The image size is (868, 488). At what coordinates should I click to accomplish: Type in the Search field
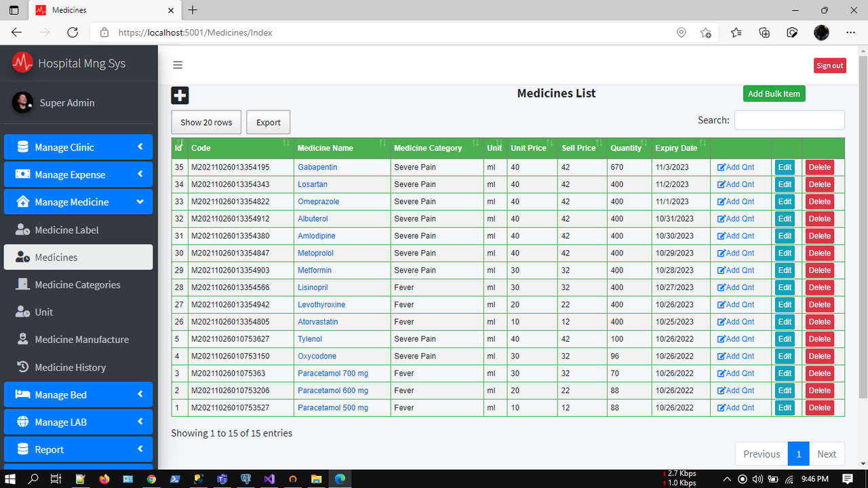[789, 119]
